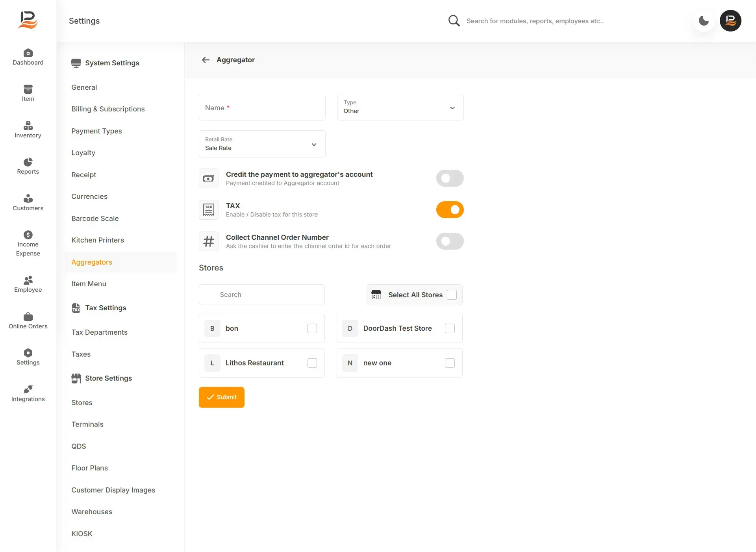Click the B avatar of bon store

tap(212, 328)
